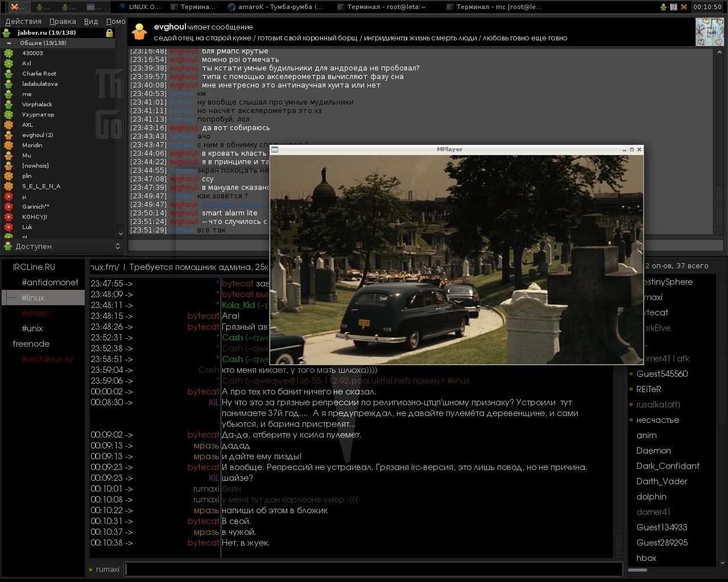Select the #archlinux-ru channel

47,359
